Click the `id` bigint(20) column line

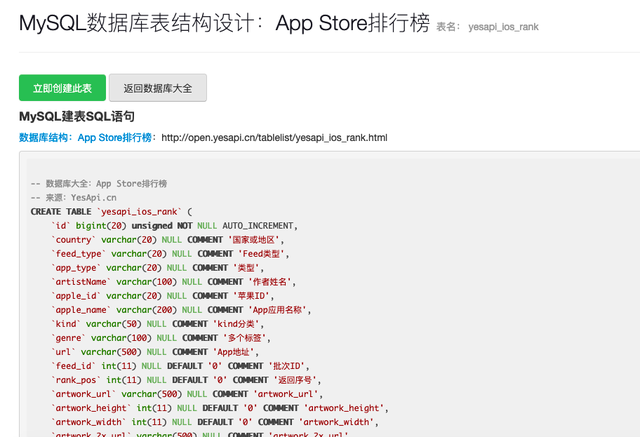coord(174,226)
